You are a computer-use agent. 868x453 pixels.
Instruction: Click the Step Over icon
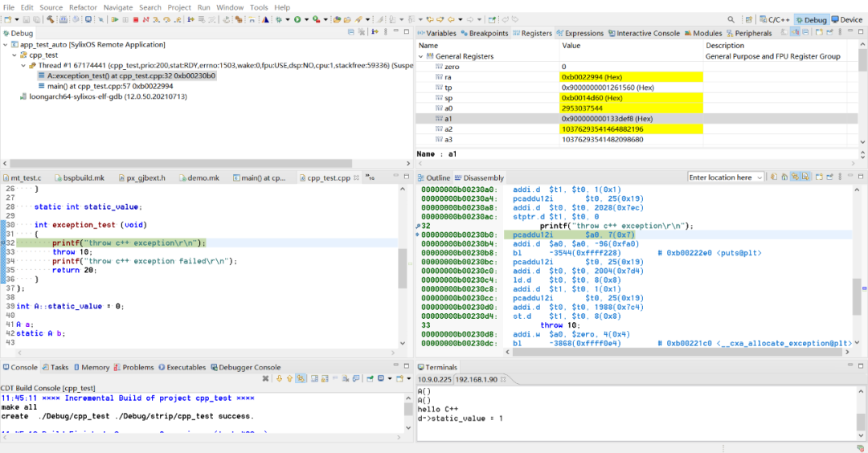point(166,19)
